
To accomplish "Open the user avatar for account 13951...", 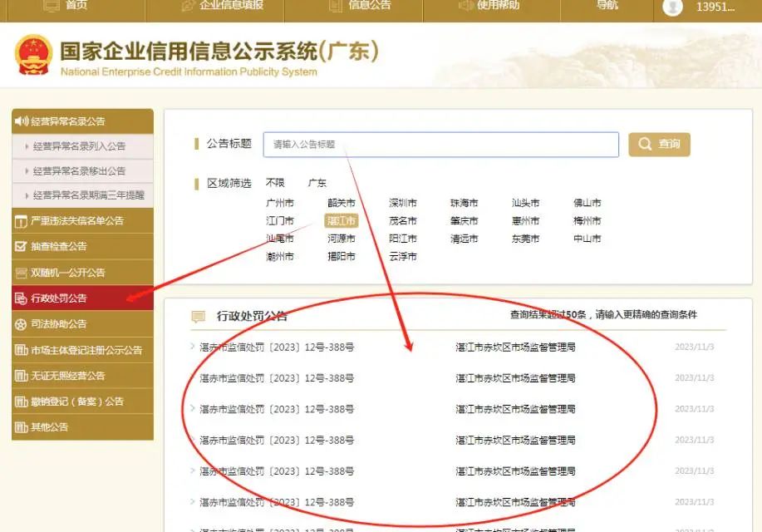I will coord(672,7).
